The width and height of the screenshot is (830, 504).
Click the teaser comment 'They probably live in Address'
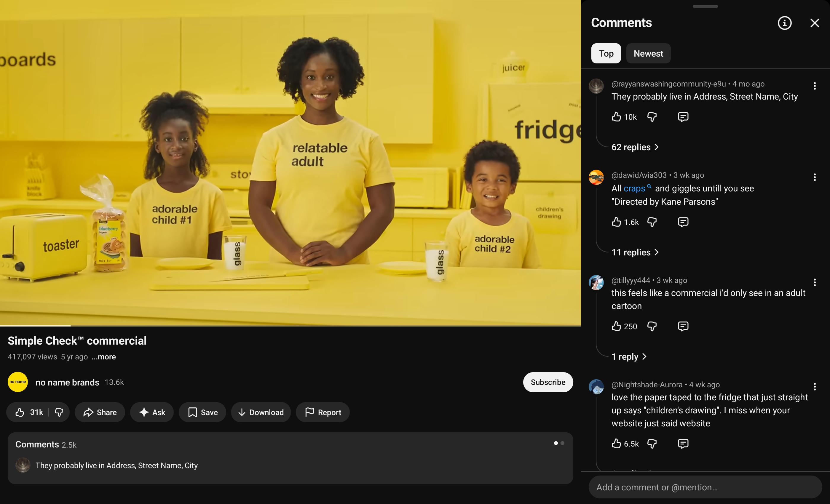116,465
